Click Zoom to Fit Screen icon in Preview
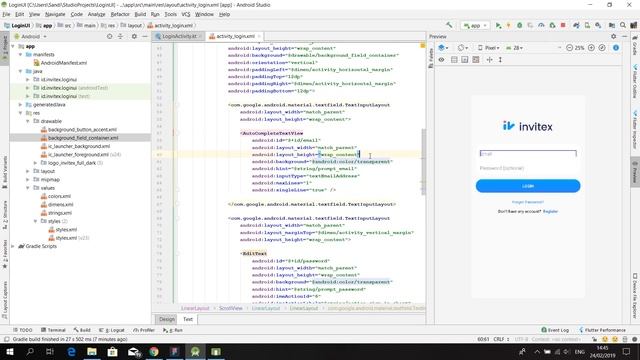640x360 pixels. point(602,48)
